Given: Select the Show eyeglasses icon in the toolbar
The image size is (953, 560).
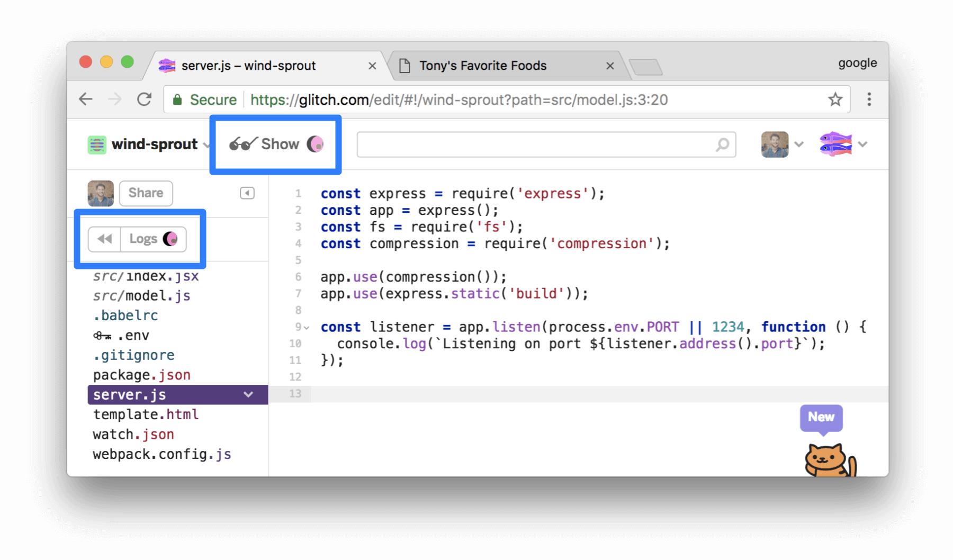Looking at the screenshot, I should click(242, 143).
